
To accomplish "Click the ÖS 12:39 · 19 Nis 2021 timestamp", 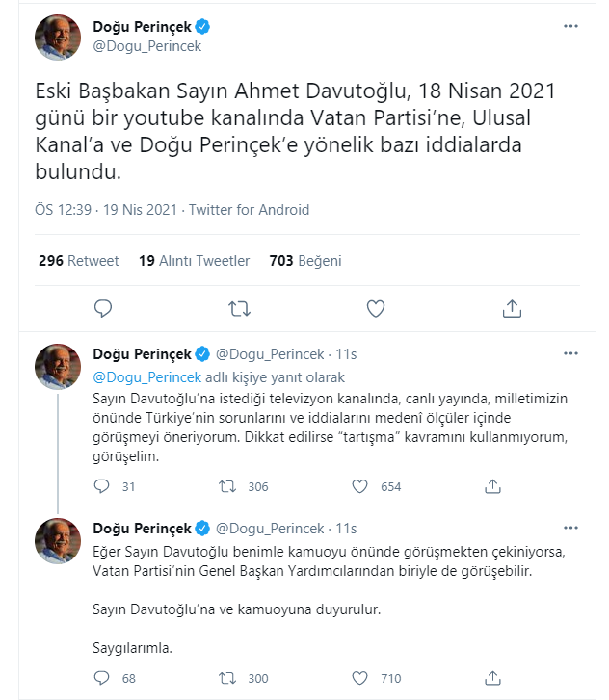I will (x=106, y=209).
